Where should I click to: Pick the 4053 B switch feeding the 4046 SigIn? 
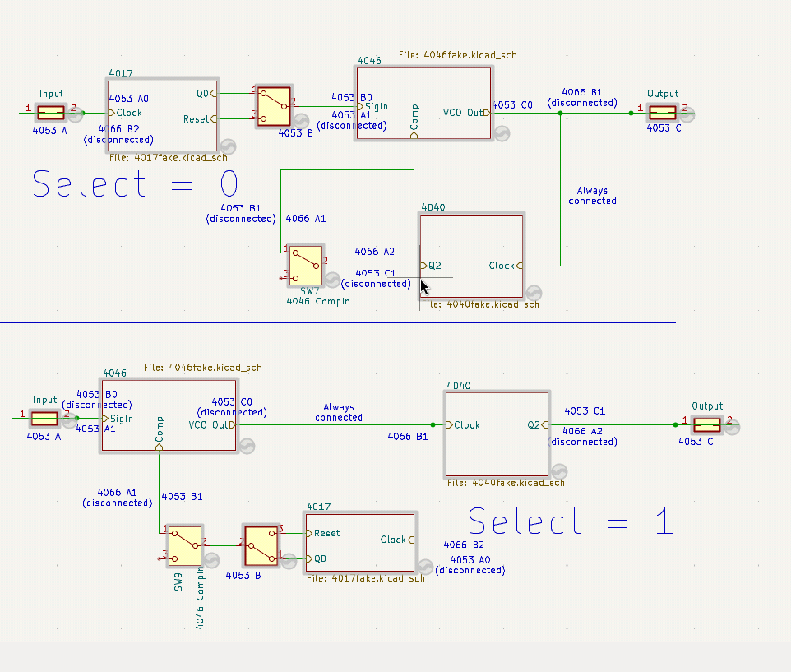274,106
